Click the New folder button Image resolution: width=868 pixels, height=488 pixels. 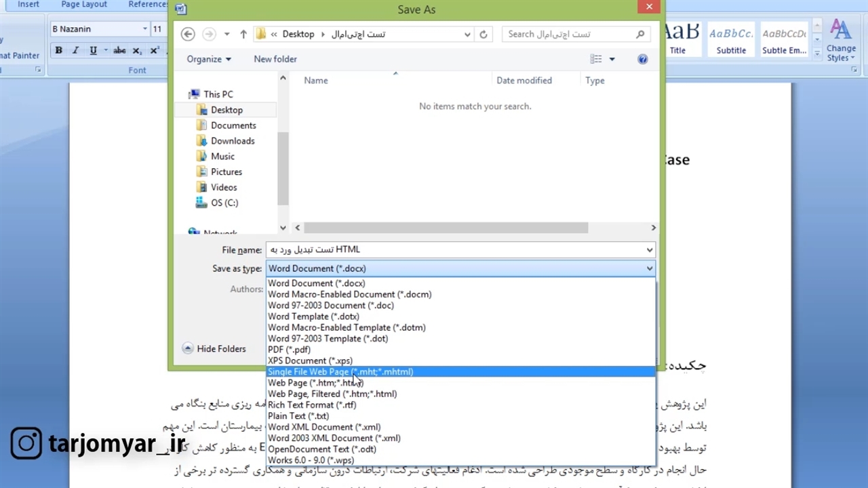click(x=275, y=59)
